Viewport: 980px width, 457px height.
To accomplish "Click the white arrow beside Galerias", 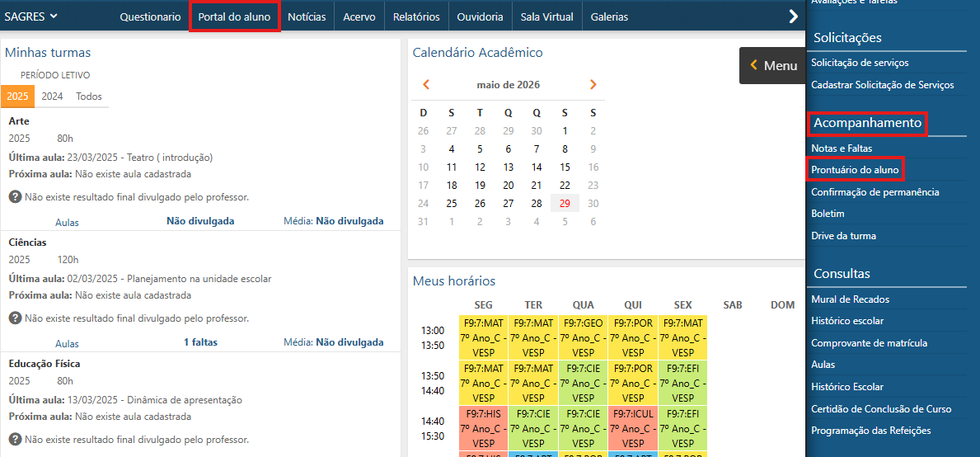I will coord(794,16).
